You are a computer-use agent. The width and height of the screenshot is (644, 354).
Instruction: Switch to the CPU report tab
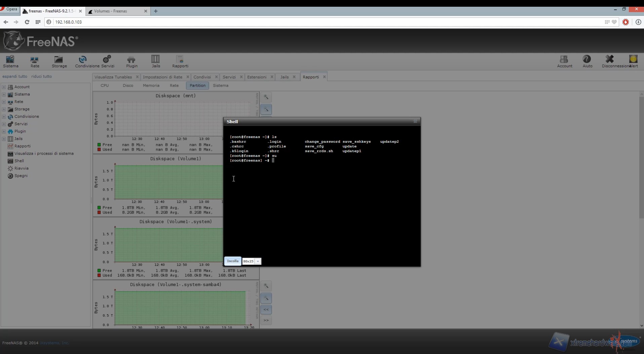click(x=105, y=85)
